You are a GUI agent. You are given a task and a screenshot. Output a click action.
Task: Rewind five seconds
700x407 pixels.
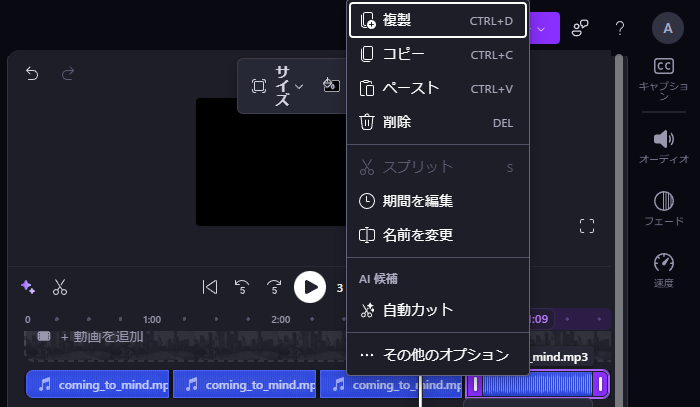tap(242, 287)
